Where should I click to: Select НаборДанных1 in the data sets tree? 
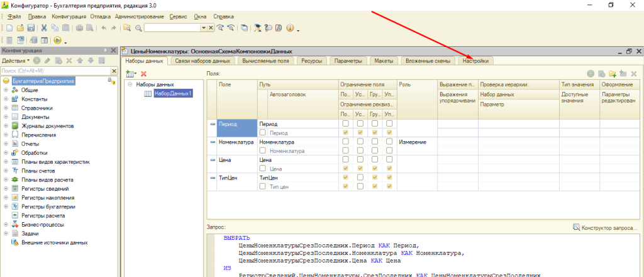pos(173,93)
